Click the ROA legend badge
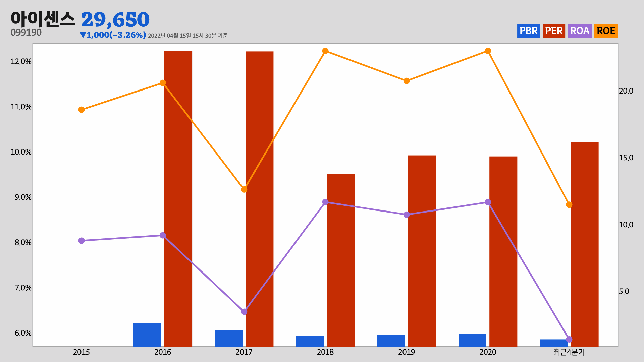The width and height of the screenshot is (644, 362). pyautogui.click(x=580, y=31)
